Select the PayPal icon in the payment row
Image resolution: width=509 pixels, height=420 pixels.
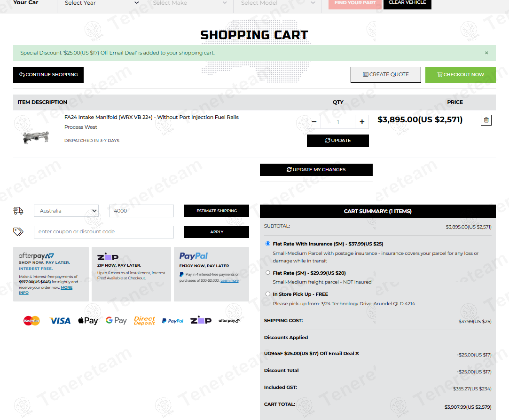pyautogui.click(x=173, y=320)
